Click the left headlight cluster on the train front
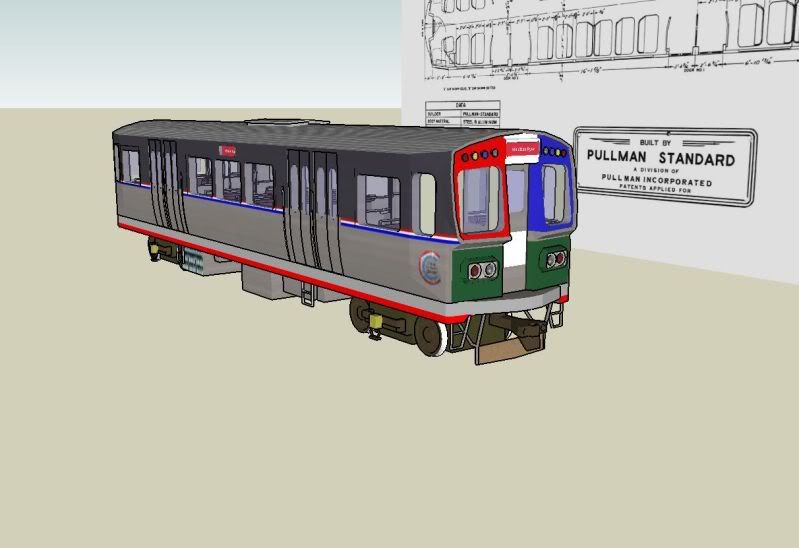The image size is (799, 548). [x=482, y=270]
